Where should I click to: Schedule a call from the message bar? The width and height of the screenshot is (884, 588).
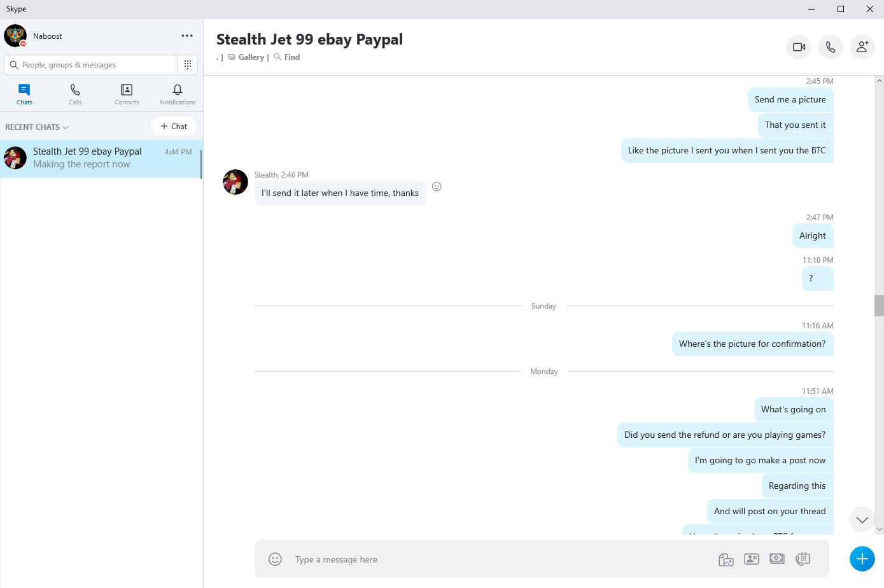coord(803,559)
